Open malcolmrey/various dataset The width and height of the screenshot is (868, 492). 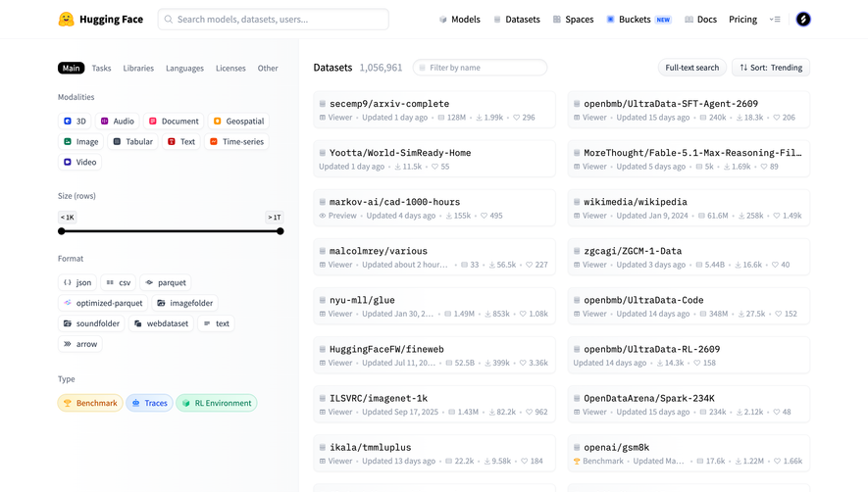434,257
